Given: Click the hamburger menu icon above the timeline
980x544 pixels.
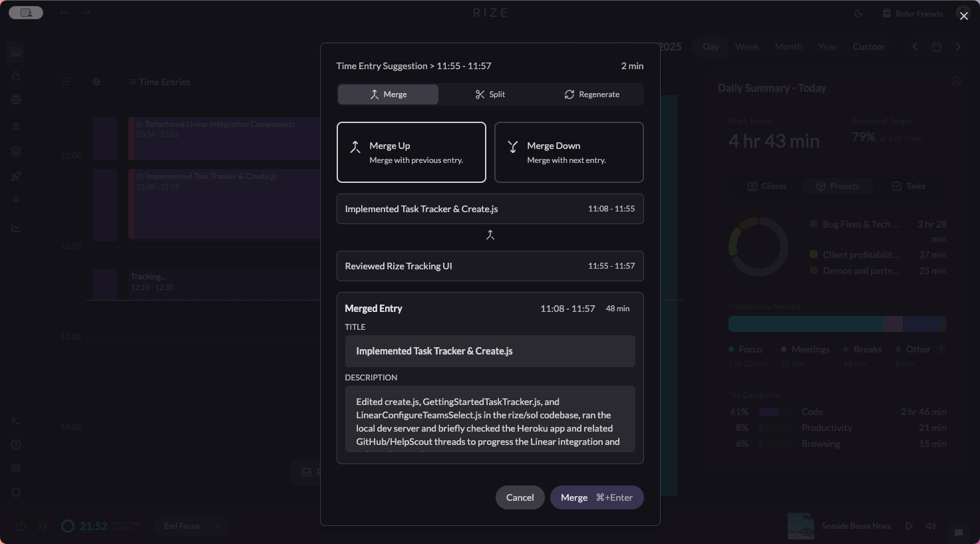Looking at the screenshot, I should [65, 82].
